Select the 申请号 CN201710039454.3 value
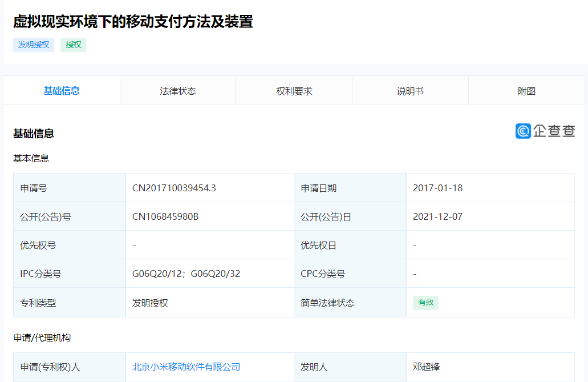588x382 pixels. [175, 187]
